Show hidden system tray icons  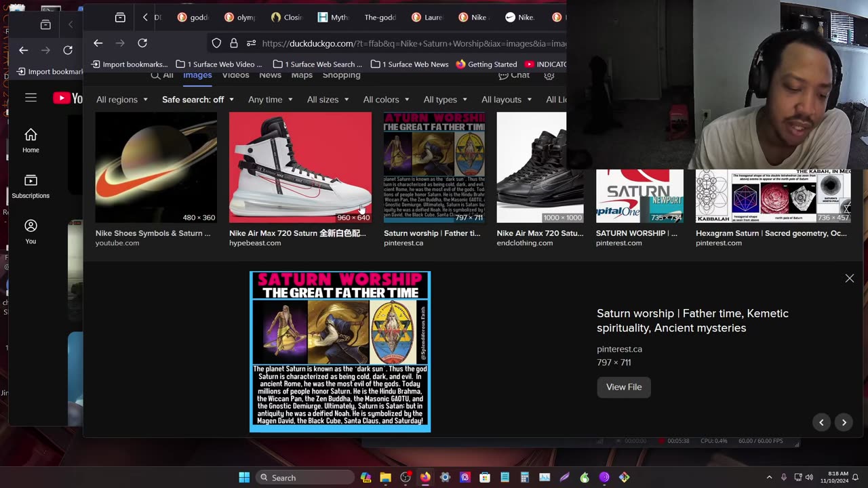(769, 477)
